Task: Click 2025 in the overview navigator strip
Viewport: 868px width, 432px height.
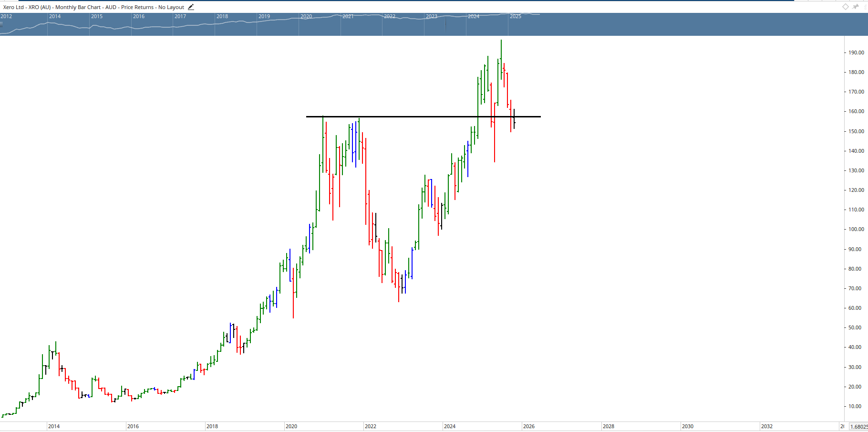Action: (x=516, y=16)
